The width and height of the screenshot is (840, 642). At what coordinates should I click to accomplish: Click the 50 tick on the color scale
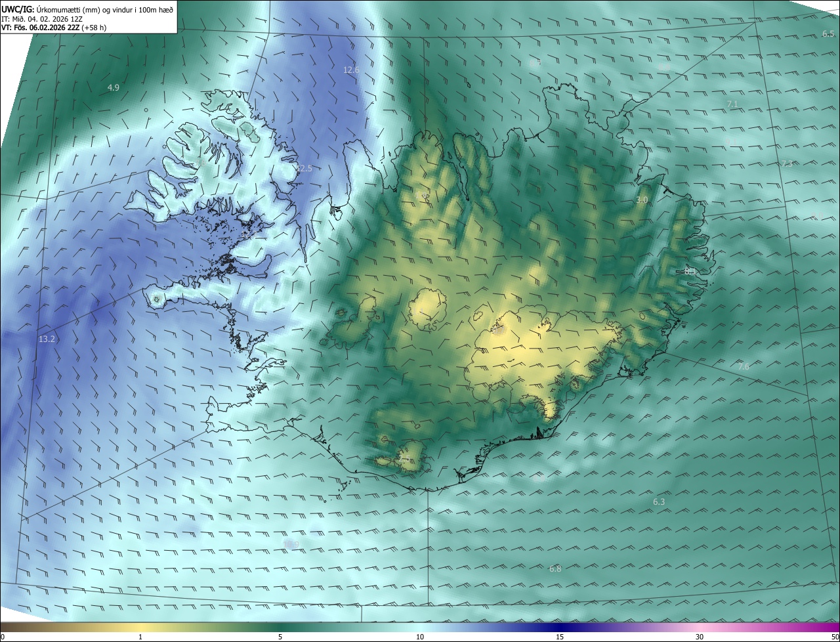[x=835, y=637]
